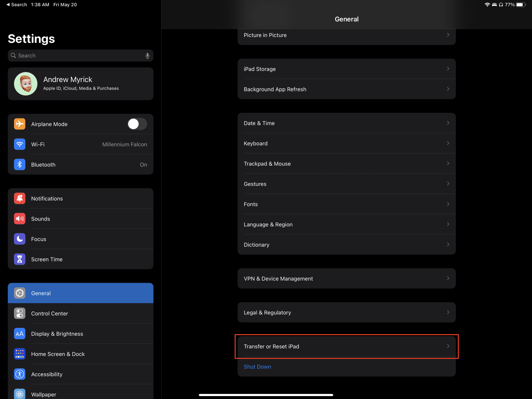Tap the Accessibility icon
The width and height of the screenshot is (532, 399).
(x=20, y=374)
